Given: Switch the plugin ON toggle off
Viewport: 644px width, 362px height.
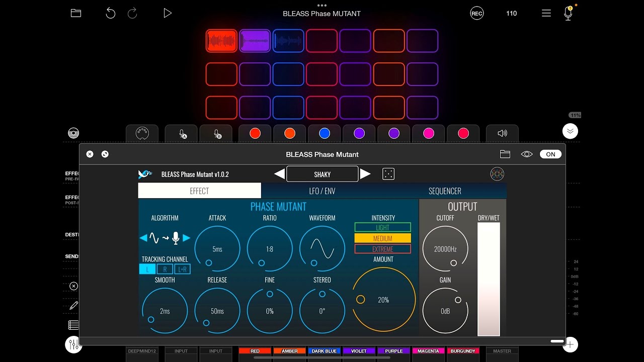Looking at the screenshot, I should 550,154.
